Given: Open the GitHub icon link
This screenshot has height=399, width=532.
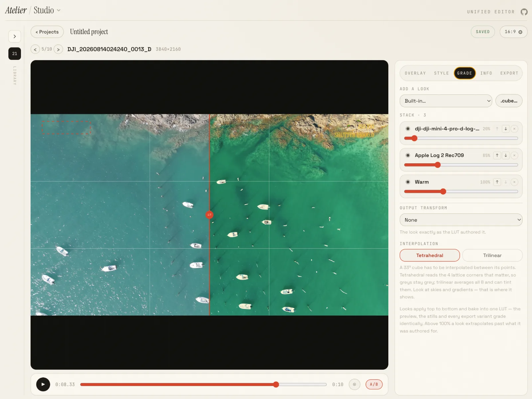Looking at the screenshot, I should click(524, 12).
